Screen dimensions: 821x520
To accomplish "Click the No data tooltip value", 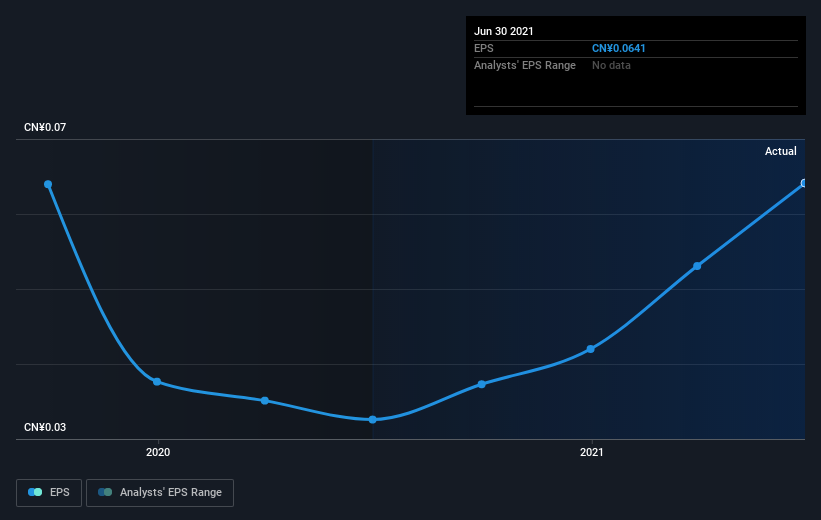I will [x=611, y=65].
